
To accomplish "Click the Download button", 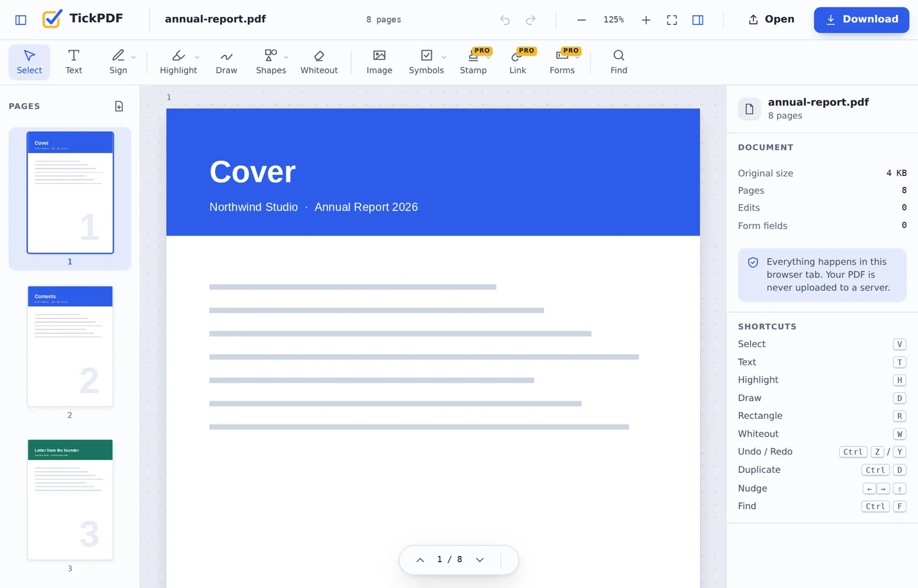I will 861,20.
